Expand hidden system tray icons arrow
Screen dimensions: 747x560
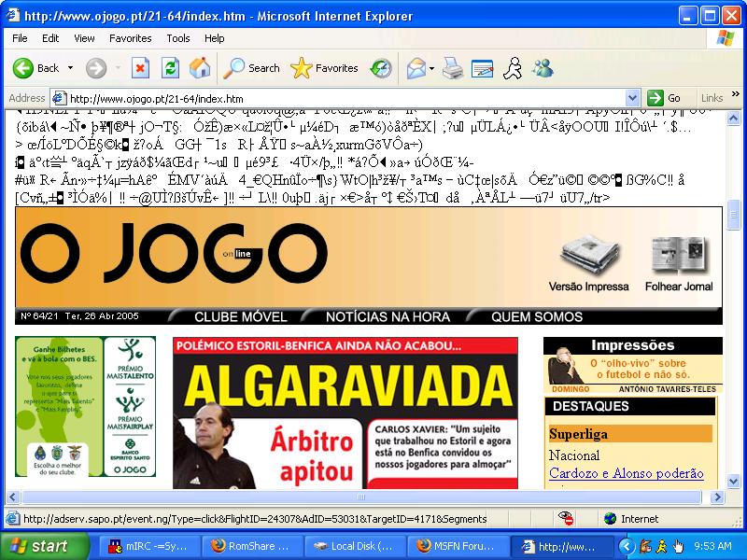point(627,546)
